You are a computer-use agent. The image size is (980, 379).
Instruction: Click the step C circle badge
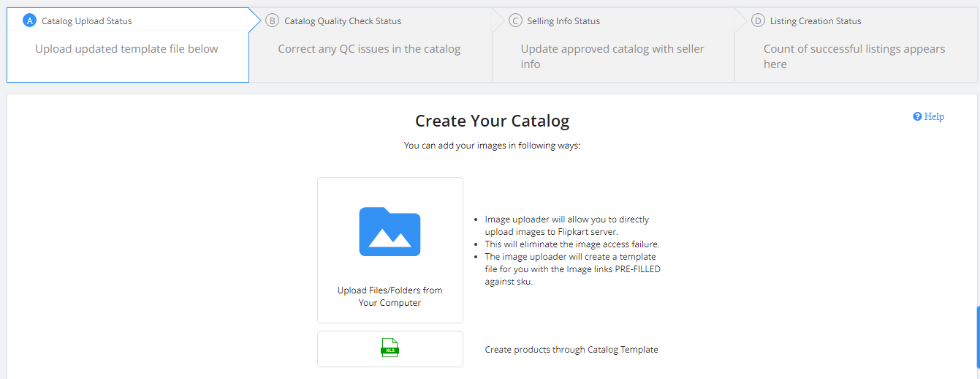tap(515, 21)
